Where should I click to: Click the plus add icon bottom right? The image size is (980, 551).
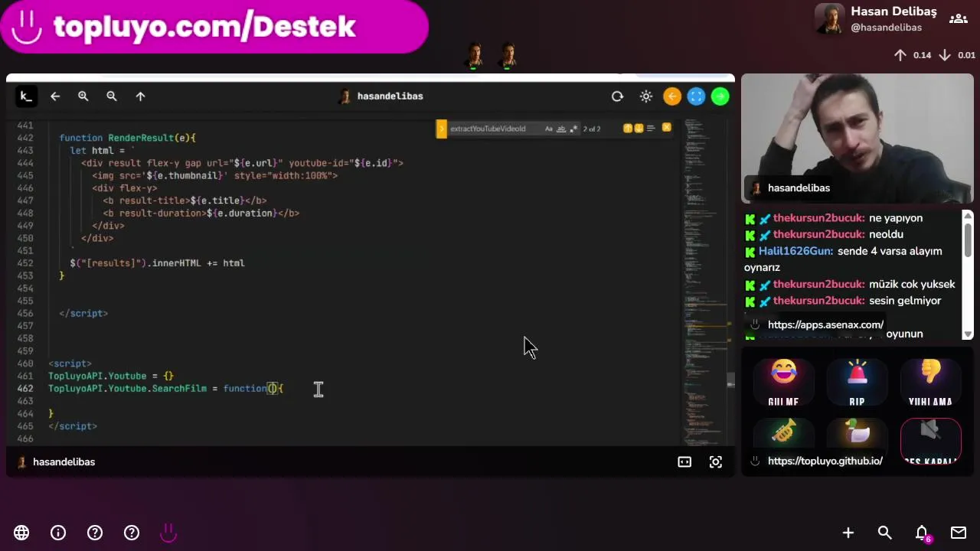click(x=848, y=533)
